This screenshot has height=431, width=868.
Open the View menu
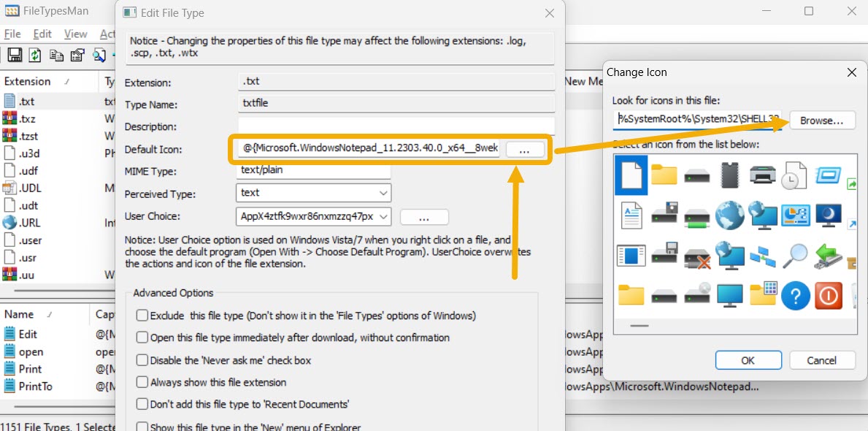75,34
